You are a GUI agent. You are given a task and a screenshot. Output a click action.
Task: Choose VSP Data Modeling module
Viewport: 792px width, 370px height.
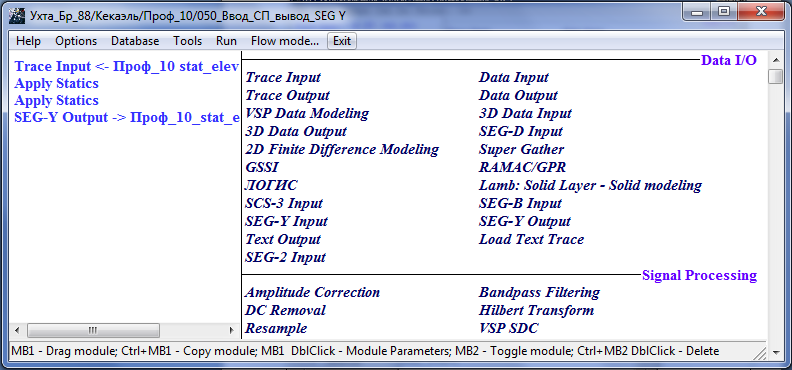click(x=307, y=113)
